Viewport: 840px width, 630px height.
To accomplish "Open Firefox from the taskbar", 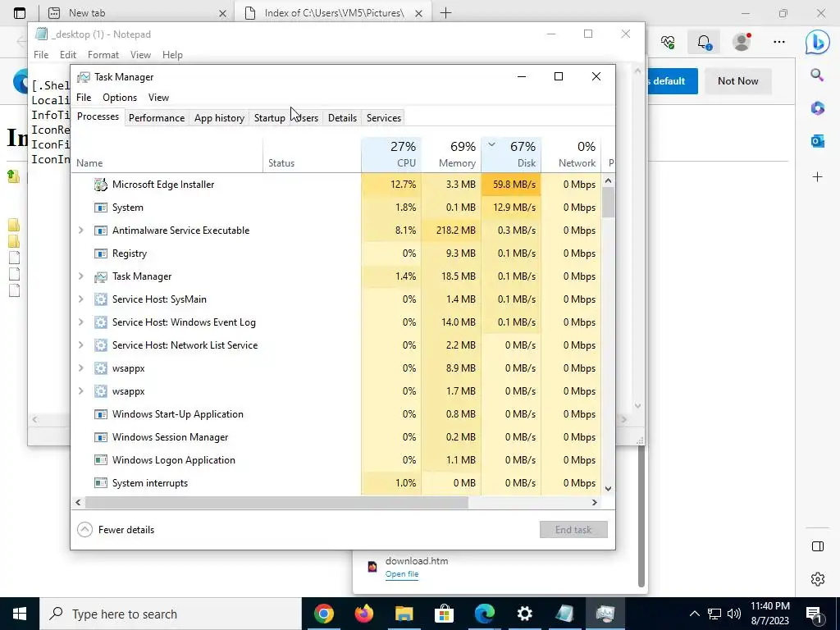I will coord(363,614).
